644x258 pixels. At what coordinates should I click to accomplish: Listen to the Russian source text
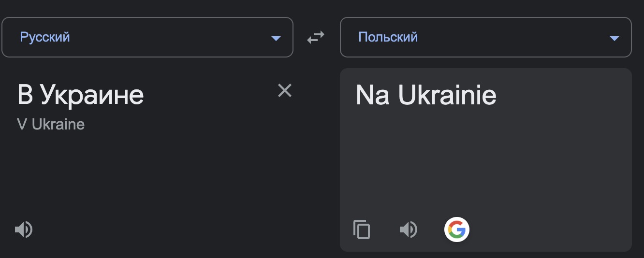[23, 229]
